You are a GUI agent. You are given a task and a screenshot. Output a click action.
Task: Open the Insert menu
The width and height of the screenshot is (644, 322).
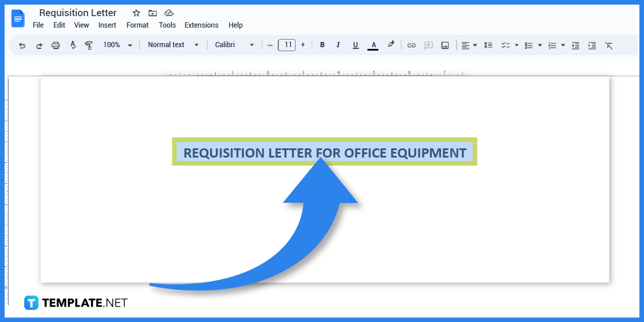pos(107,25)
